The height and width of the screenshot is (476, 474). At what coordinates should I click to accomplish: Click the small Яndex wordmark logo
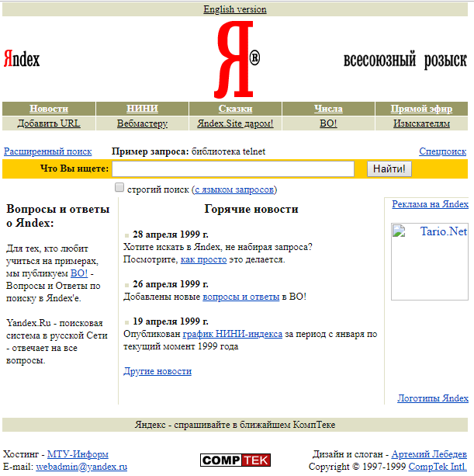(22, 58)
